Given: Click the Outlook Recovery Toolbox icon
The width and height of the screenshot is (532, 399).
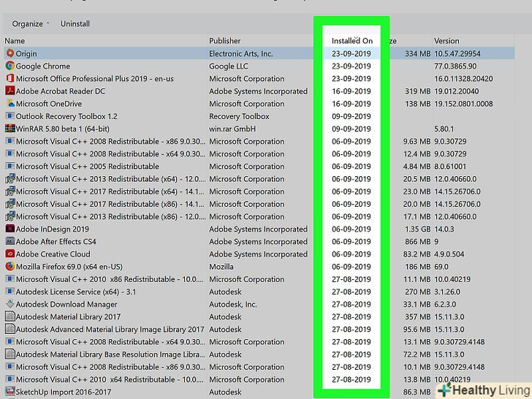Looking at the screenshot, I should tap(9, 116).
